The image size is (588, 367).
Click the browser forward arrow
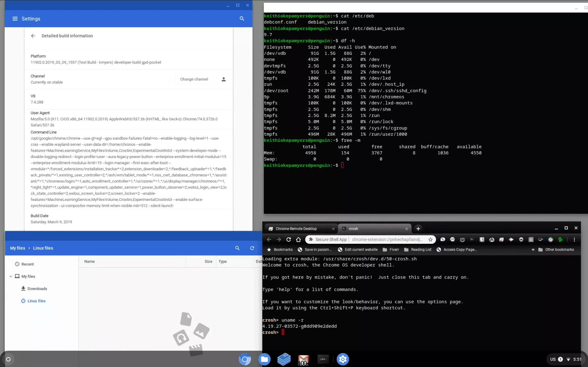pos(279,240)
